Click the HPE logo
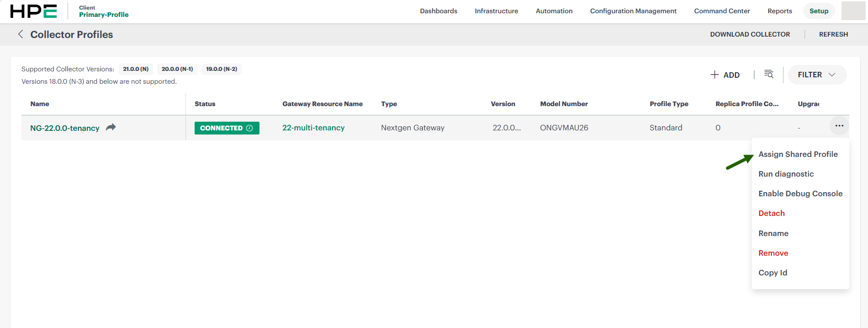This screenshot has width=868, height=328. 33,11
